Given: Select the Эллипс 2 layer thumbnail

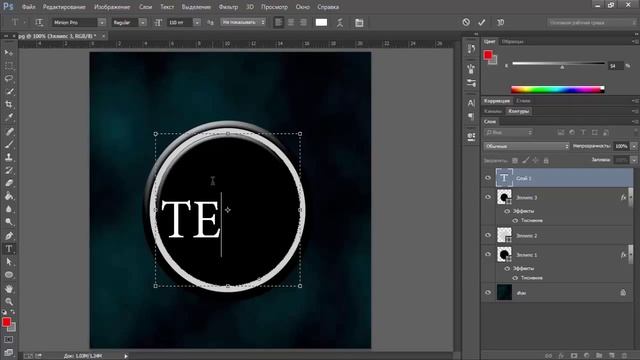Looking at the screenshot, I should click(504, 235).
